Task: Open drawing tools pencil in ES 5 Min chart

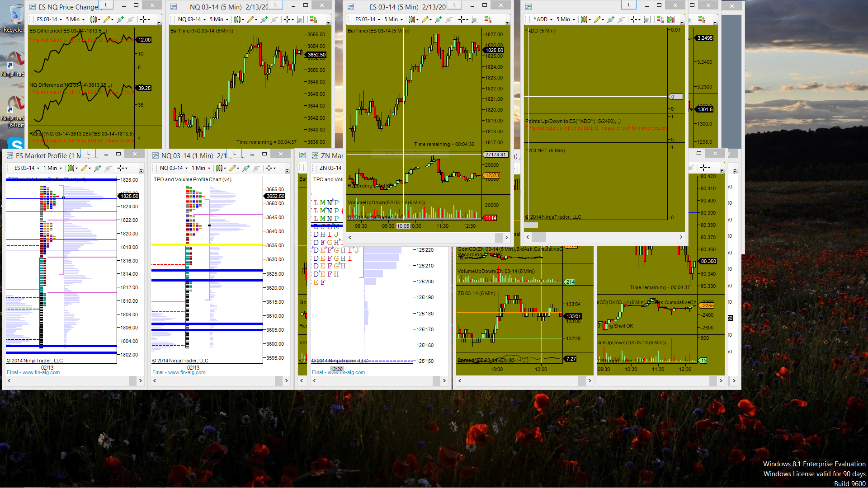Action: click(x=425, y=19)
